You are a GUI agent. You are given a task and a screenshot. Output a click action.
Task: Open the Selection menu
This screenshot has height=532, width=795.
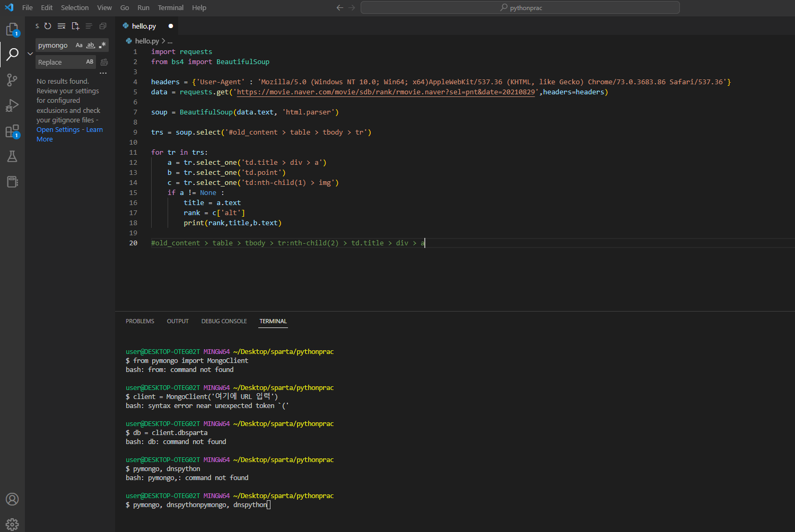[x=75, y=7]
